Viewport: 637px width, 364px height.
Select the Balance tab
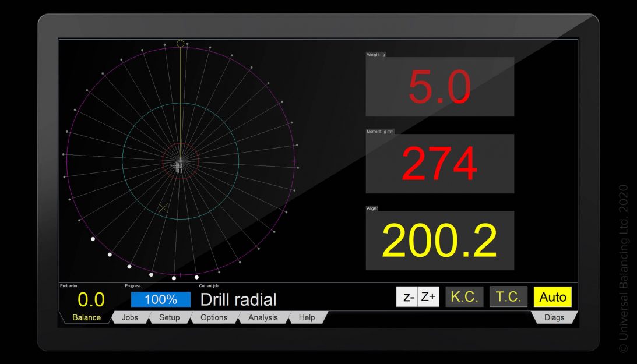click(86, 317)
